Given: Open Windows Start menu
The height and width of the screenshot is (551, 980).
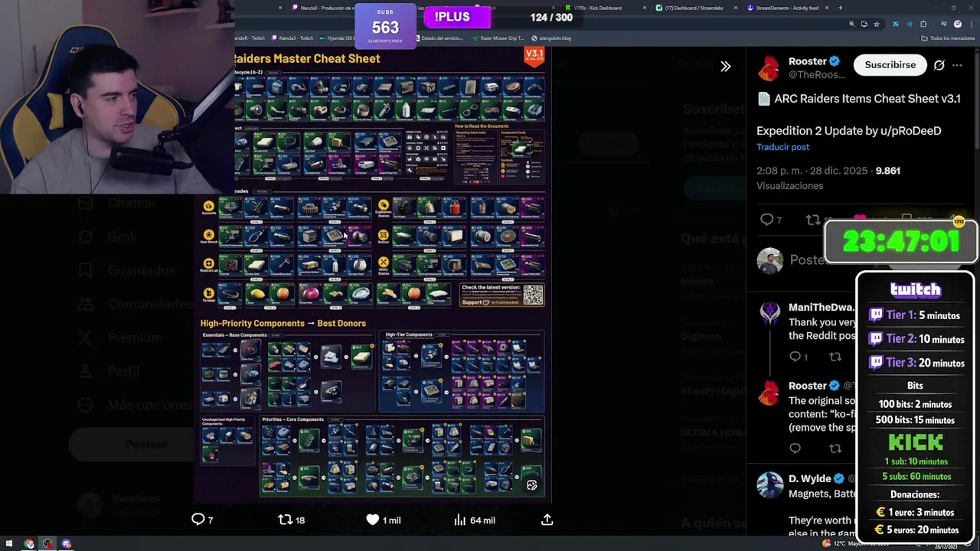Looking at the screenshot, I should click(8, 543).
